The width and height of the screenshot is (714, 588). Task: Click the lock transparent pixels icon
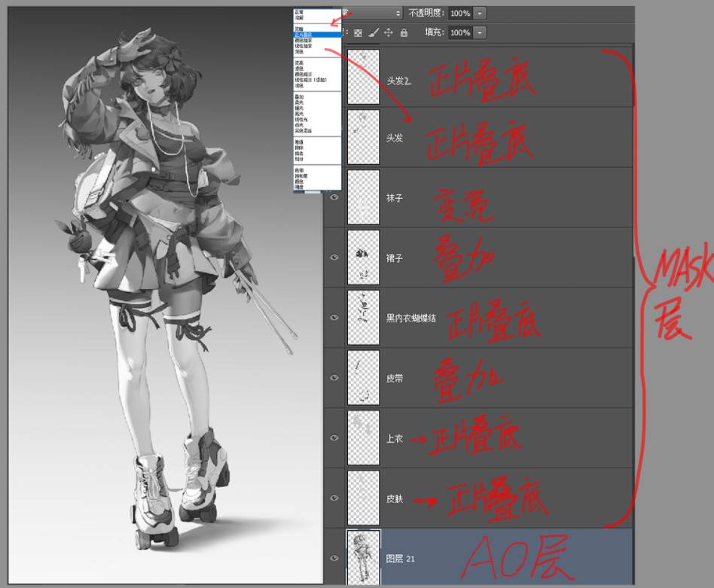(358, 33)
